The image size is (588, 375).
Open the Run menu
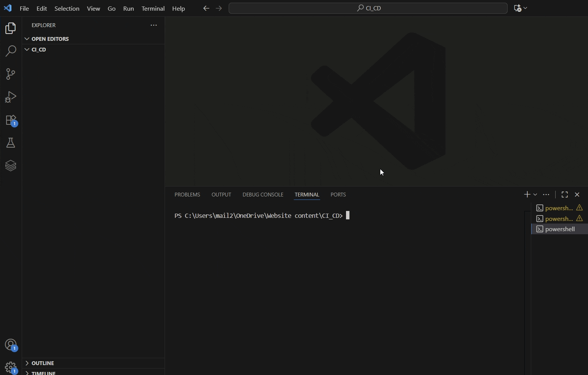(x=128, y=8)
